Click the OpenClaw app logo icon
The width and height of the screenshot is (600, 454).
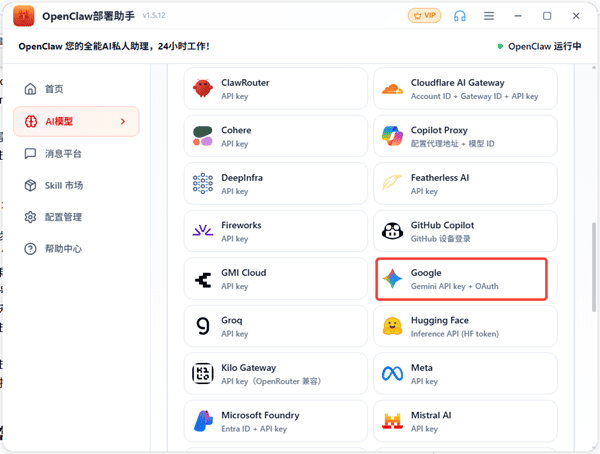pyautogui.click(x=24, y=16)
